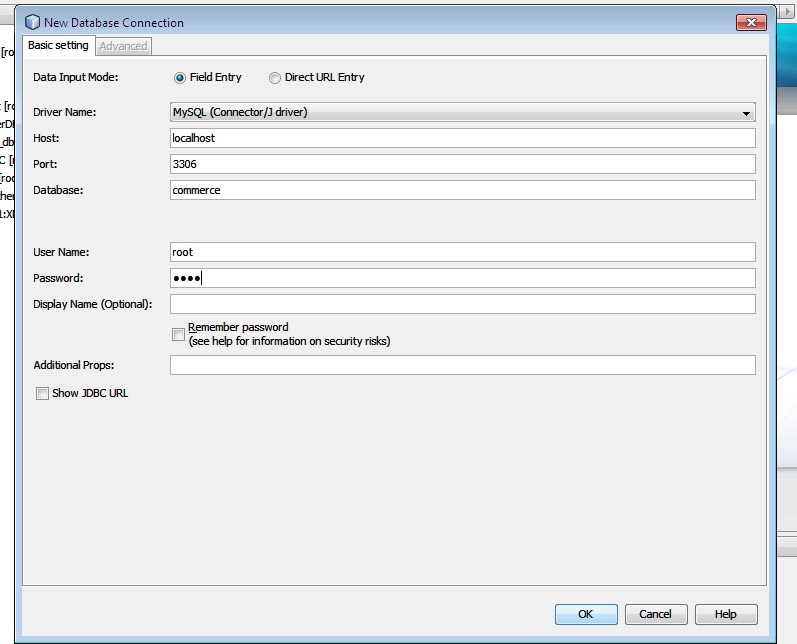
Task: Select the Direct URL Entry radio button
Action: (x=274, y=78)
